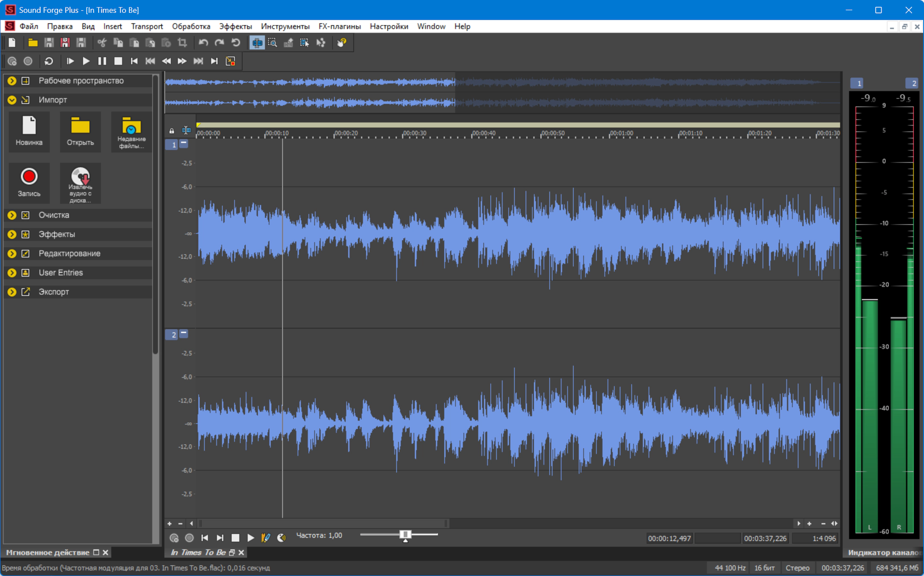This screenshot has height=576, width=924.
Task: Click the orange record-options icon in transport toolbar
Action: pos(231,61)
